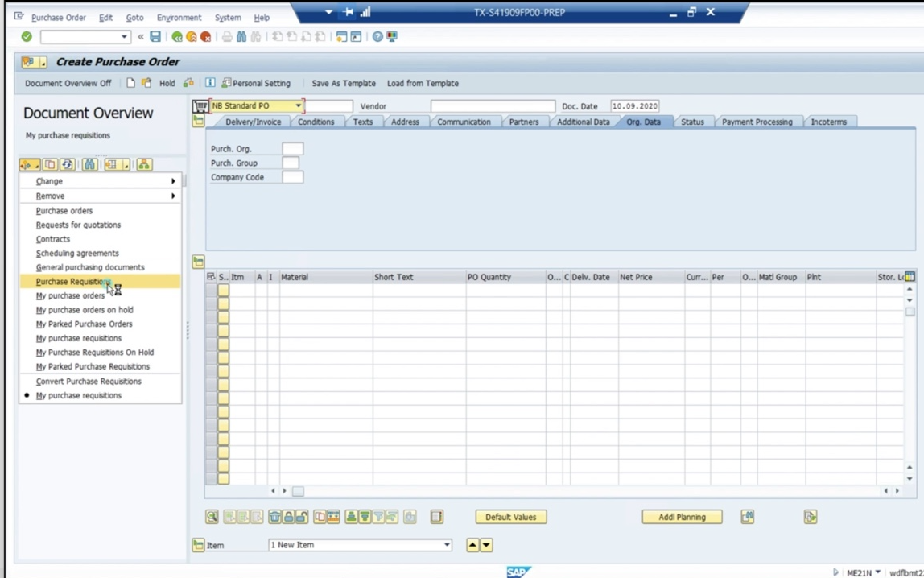Click the Sort descending icon below the table
Image resolution: width=924 pixels, height=578 pixels.
(365, 517)
